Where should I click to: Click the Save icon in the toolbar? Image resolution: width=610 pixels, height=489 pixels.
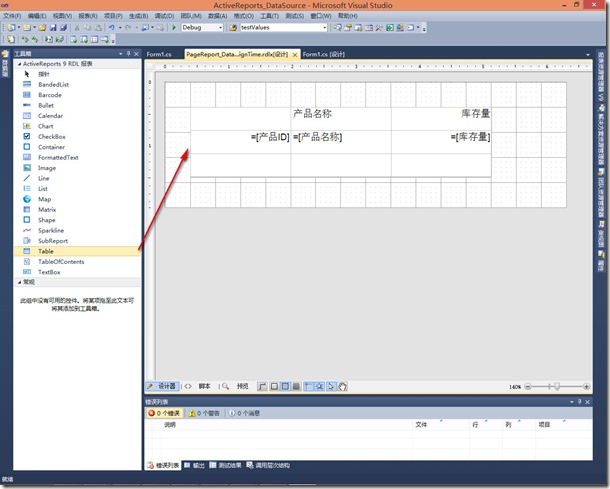(53, 28)
